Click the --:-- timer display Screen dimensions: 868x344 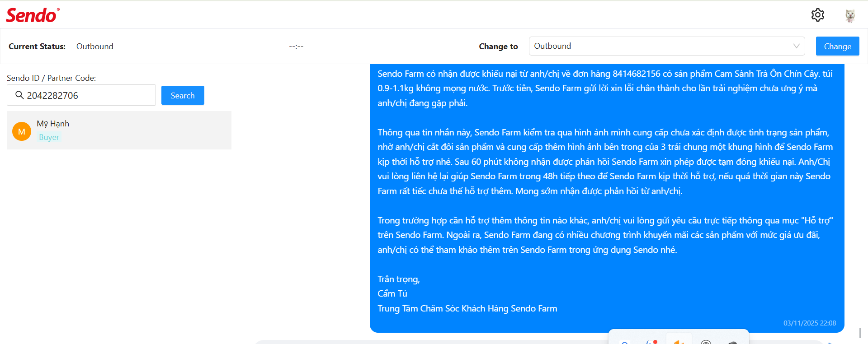click(296, 46)
